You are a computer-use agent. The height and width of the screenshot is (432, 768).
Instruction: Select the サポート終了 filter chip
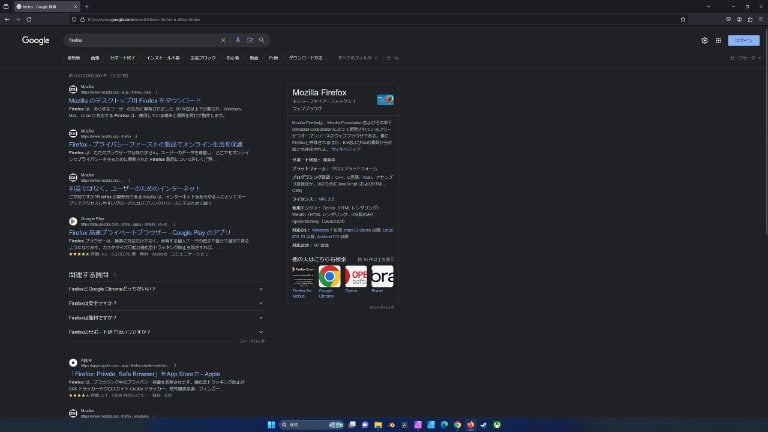[x=122, y=58]
